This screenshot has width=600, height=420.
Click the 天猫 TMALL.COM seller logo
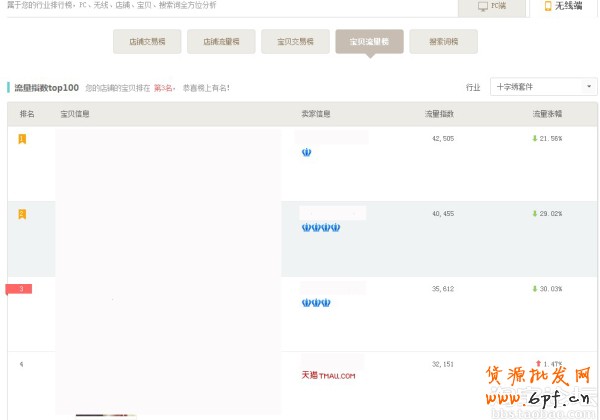click(x=328, y=376)
